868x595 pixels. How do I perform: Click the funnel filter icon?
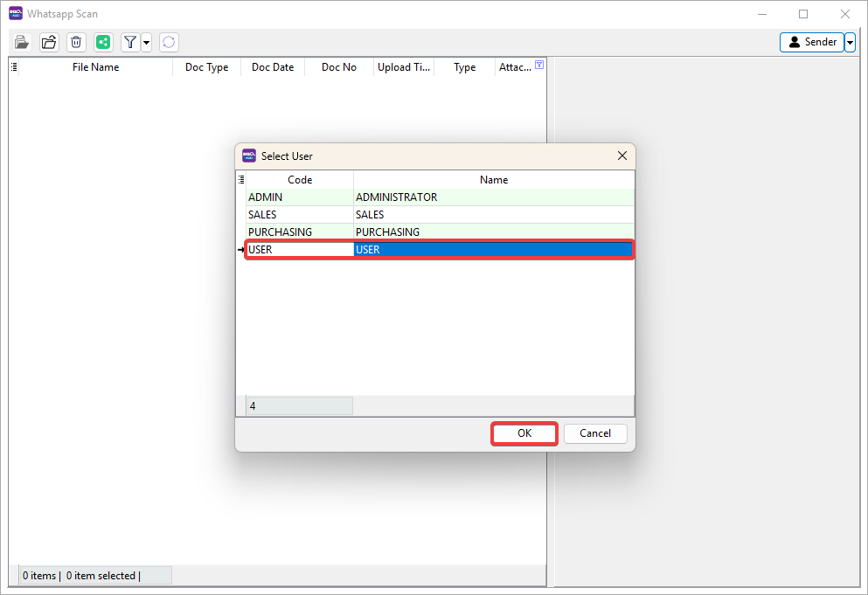click(x=130, y=42)
